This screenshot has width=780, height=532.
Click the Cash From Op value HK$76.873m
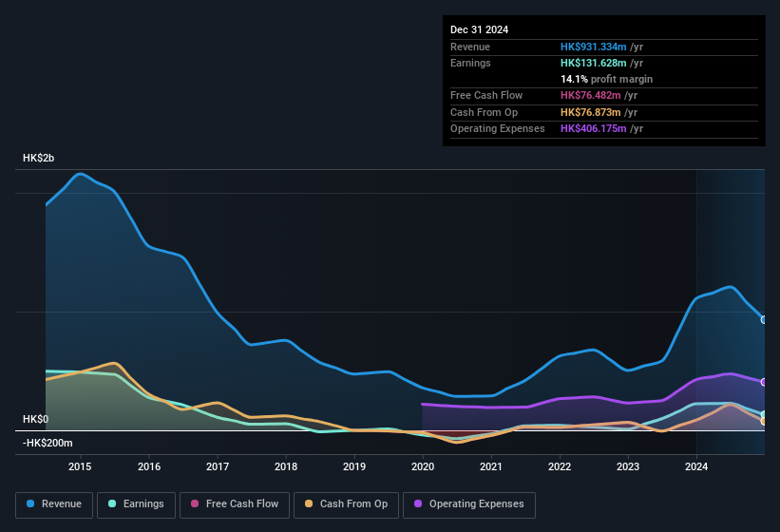tap(591, 112)
